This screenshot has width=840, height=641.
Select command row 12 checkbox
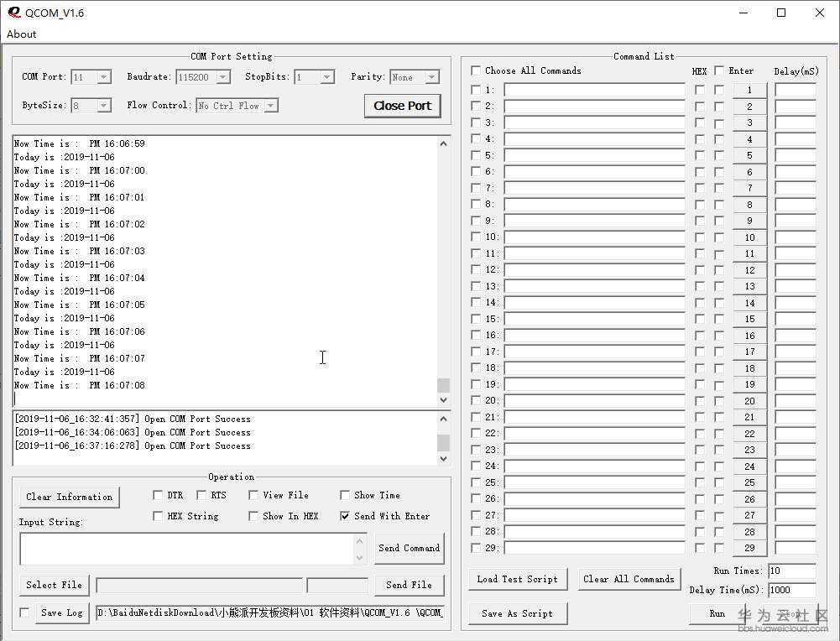[476, 269]
